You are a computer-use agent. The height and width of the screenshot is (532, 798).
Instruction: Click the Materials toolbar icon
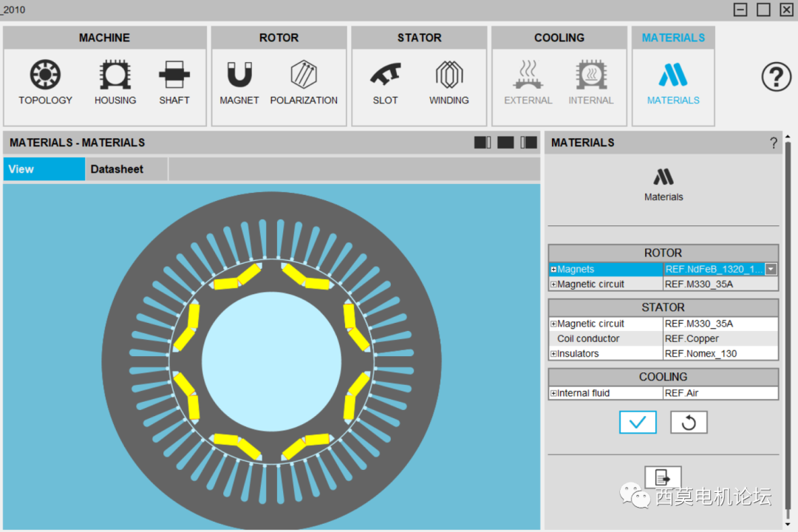pyautogui.click(x=673, y=82)
